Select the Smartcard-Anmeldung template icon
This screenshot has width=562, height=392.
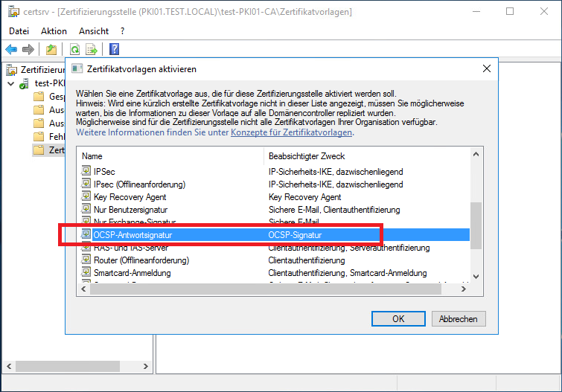click(x=86, y=273)
